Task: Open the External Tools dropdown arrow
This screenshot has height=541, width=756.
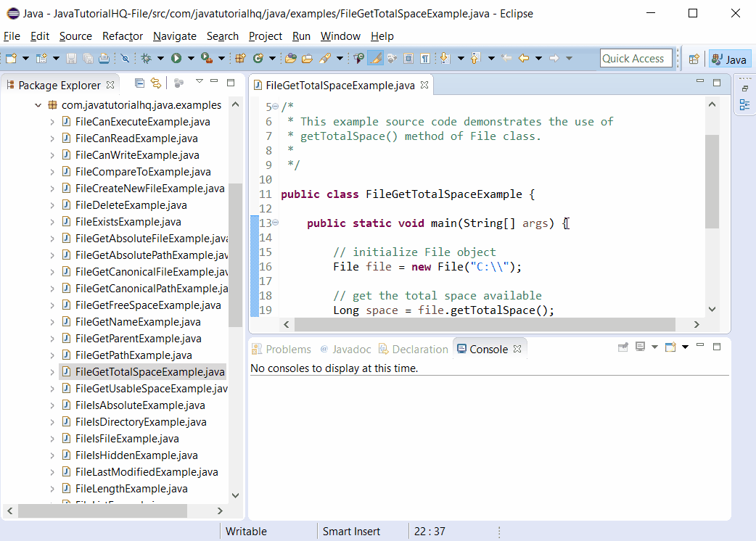Action: [221, 58]
